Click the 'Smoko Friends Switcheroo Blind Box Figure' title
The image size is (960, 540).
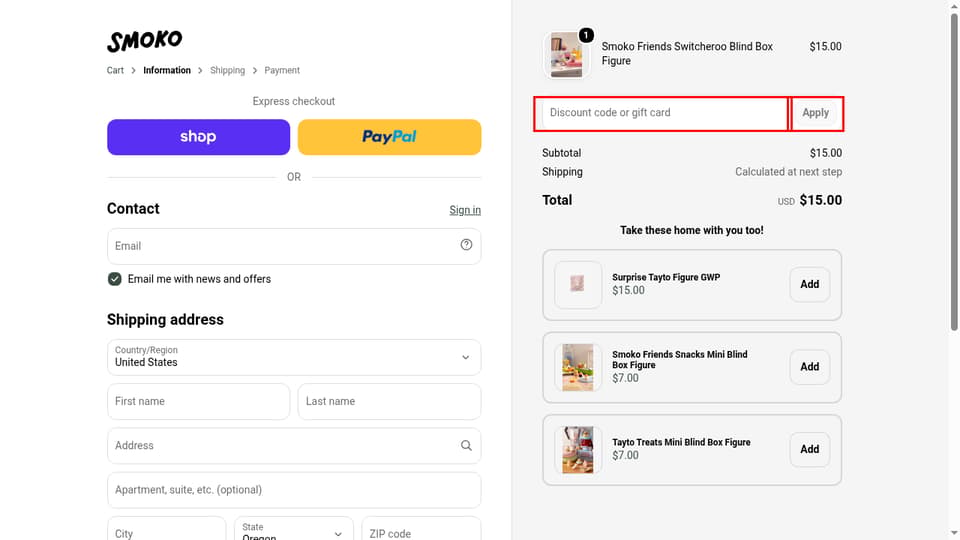(687, 54)
